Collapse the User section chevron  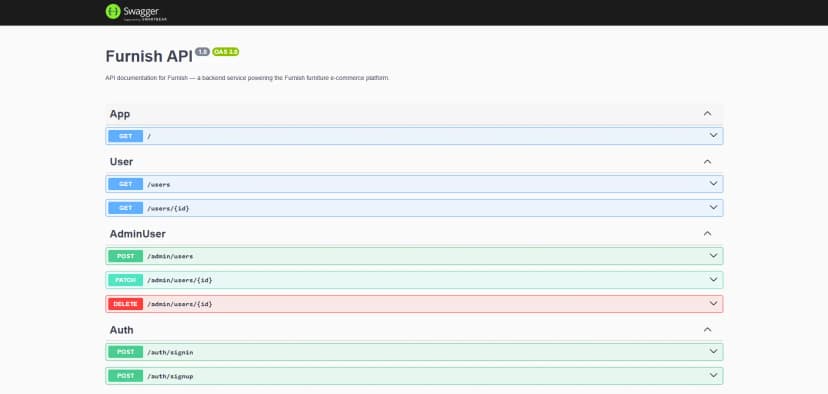pos(708,162)
